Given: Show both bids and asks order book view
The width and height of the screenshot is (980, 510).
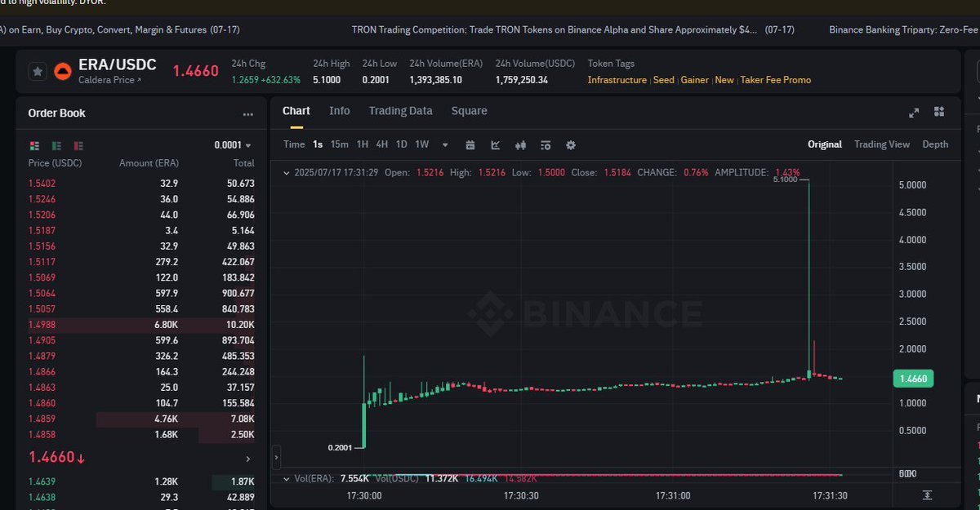Looking at the screenshot, I should click(x=34, y=145).
